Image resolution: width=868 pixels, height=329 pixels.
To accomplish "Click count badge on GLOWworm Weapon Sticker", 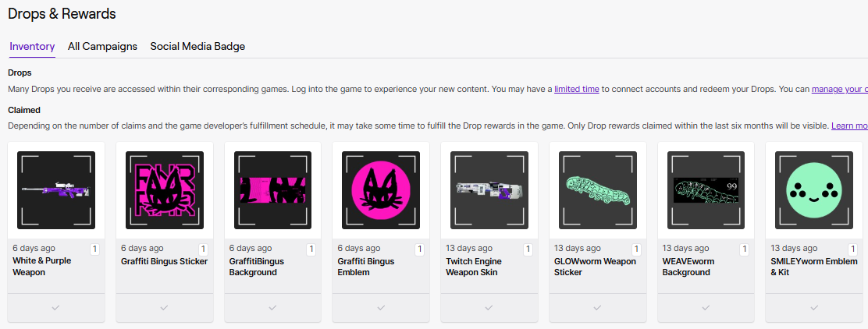I will pyautogui.click(x=636, y=249).
